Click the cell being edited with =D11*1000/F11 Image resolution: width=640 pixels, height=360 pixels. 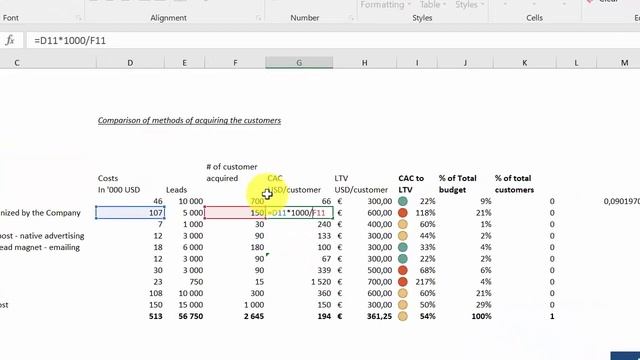(x=299, y=213)
